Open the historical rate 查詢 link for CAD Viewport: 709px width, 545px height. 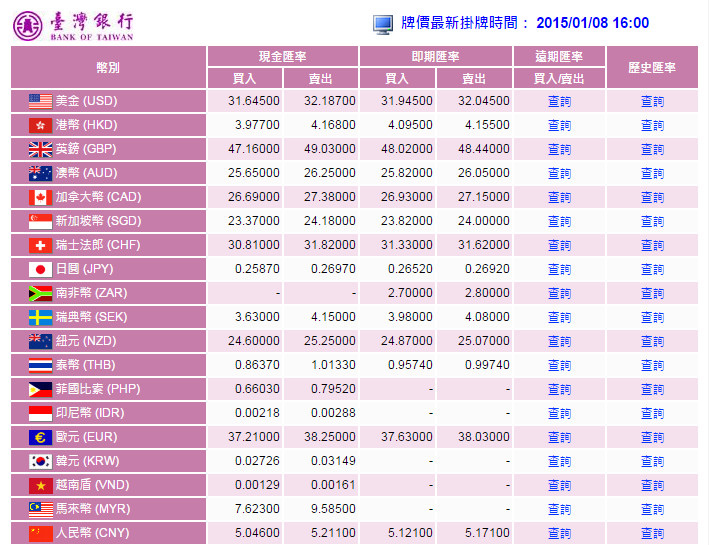652,197
